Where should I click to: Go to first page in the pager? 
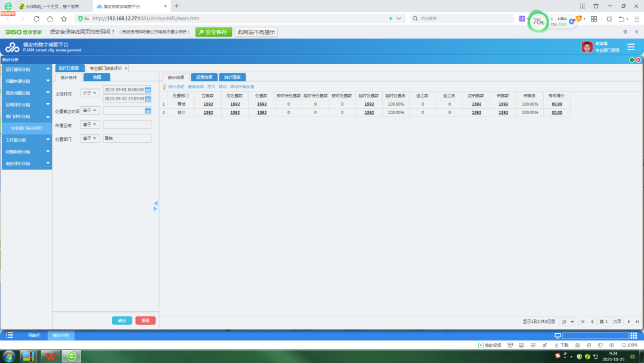coord(583,321)
